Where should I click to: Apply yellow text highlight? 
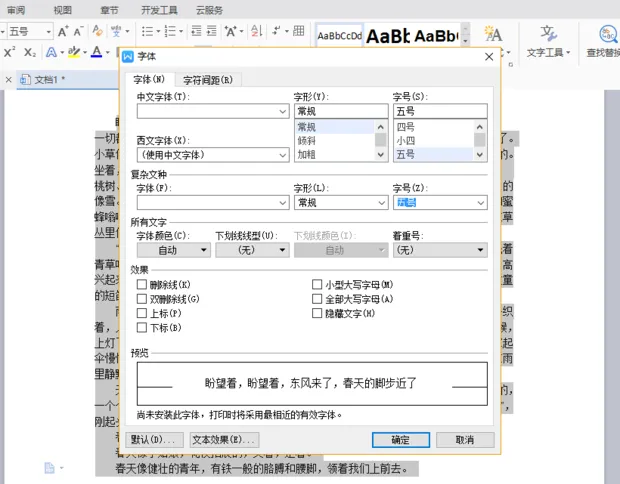[x=74, y=52]
